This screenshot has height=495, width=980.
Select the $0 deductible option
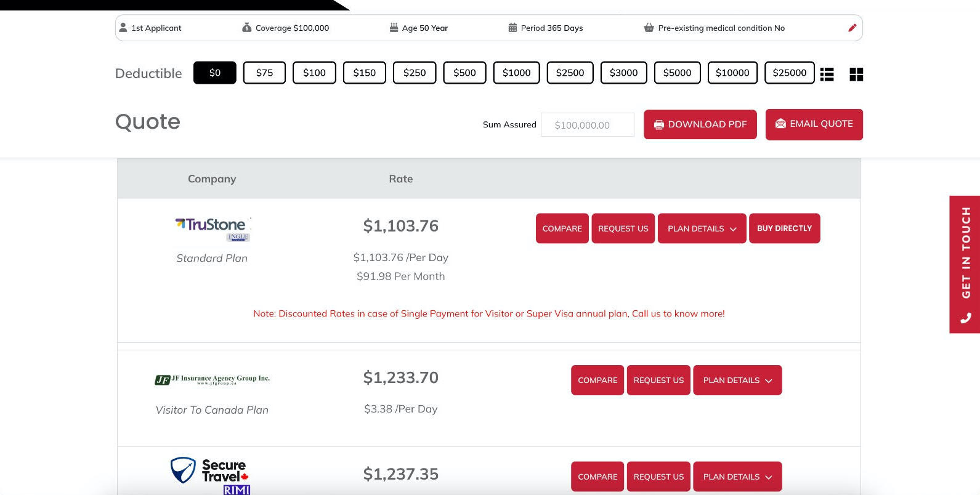[x=214, y=72]
